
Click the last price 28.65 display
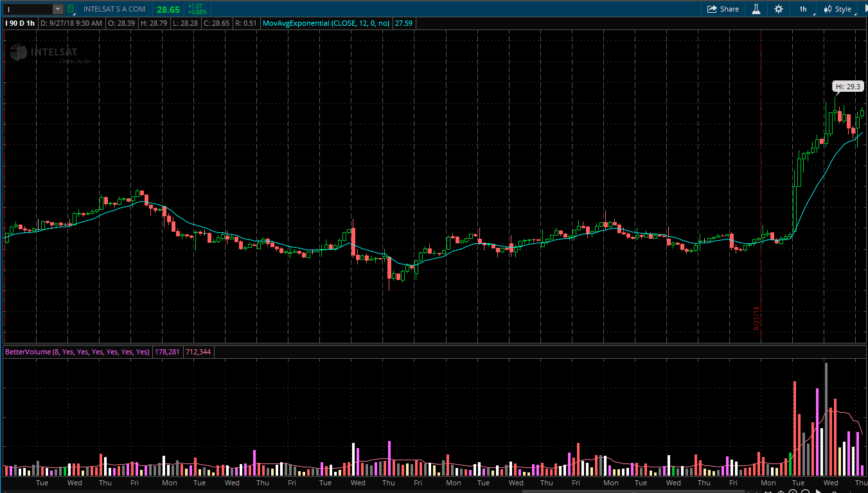coord(168,10)
